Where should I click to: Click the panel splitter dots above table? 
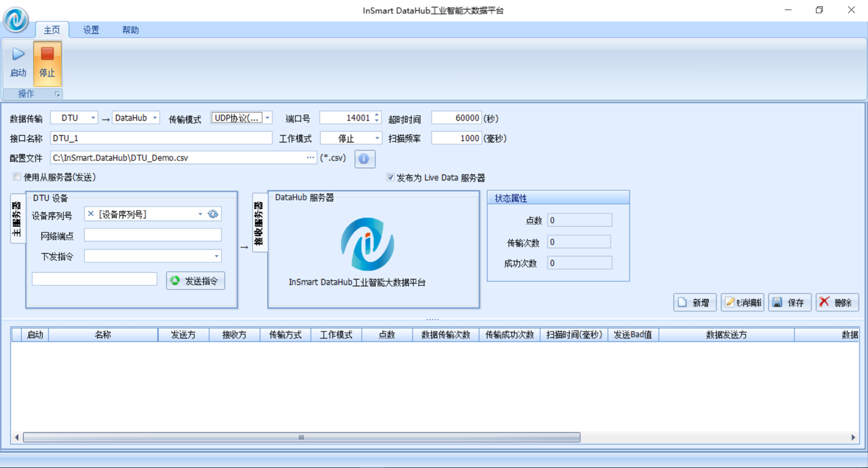click(x=432, y=320)
